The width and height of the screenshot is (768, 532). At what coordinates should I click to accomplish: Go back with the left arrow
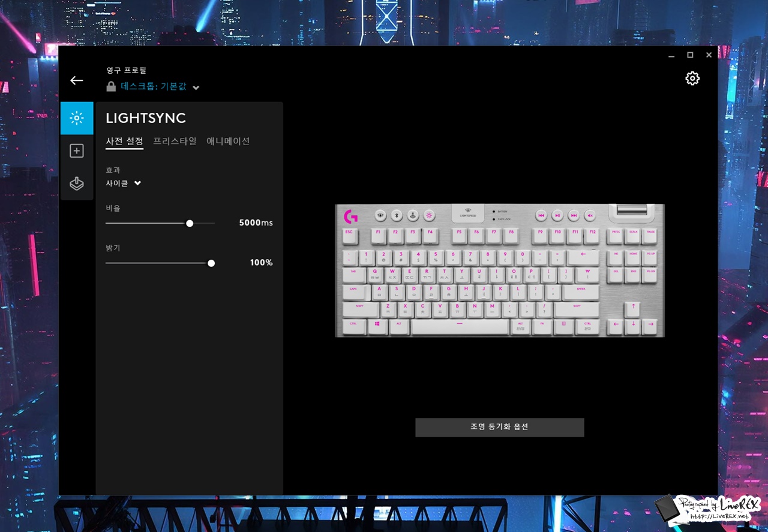point(76,80)
